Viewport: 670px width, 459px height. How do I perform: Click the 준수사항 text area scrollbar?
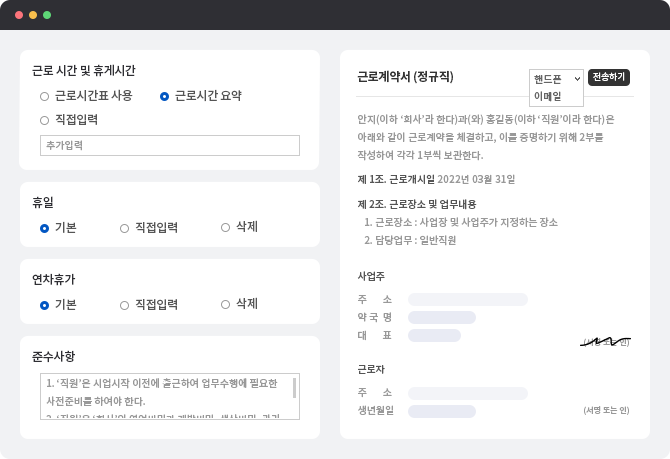[294, 388]
